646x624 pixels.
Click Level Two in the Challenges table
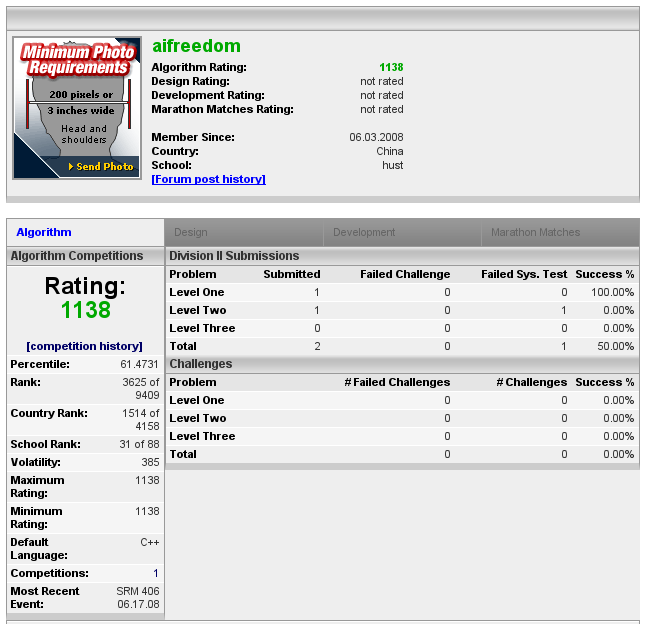198,418
